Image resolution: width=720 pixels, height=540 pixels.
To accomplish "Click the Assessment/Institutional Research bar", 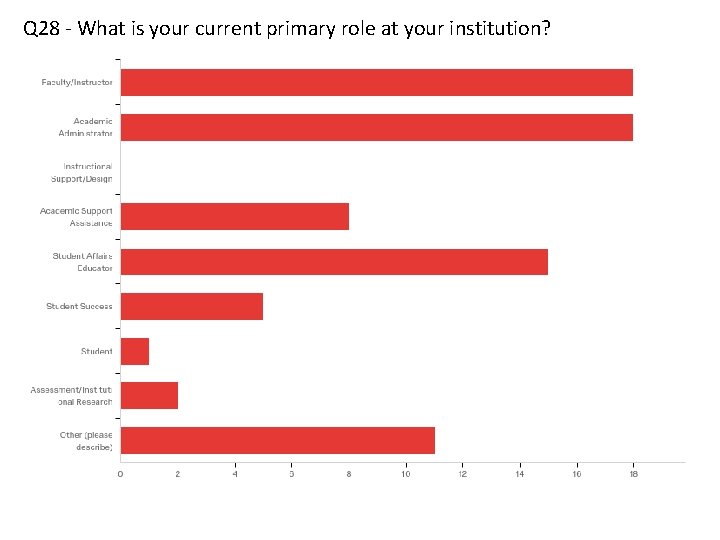I will point(149,395).
